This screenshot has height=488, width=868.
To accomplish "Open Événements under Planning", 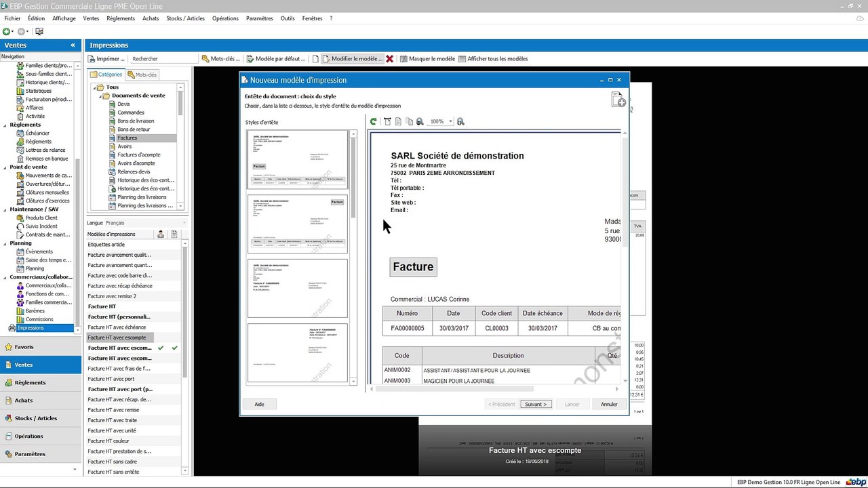I will click(x=39, y=251).
